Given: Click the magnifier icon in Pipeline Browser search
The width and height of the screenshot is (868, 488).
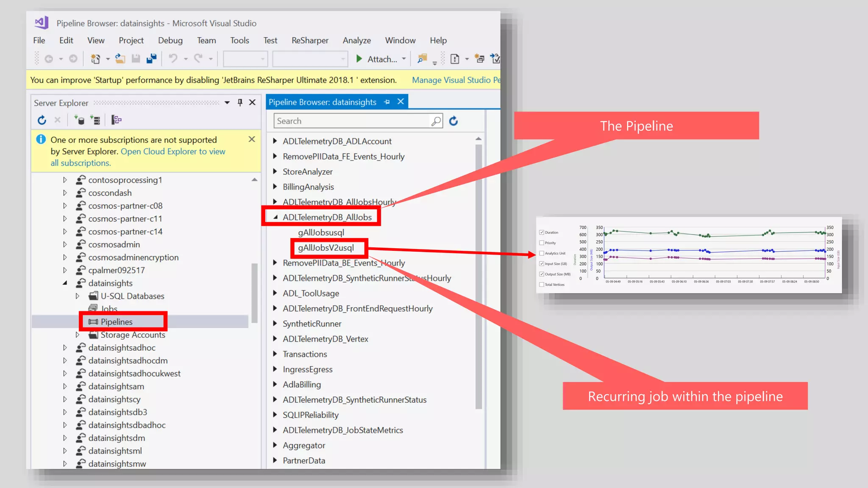Looking at the screenshot, I should 436,121.
